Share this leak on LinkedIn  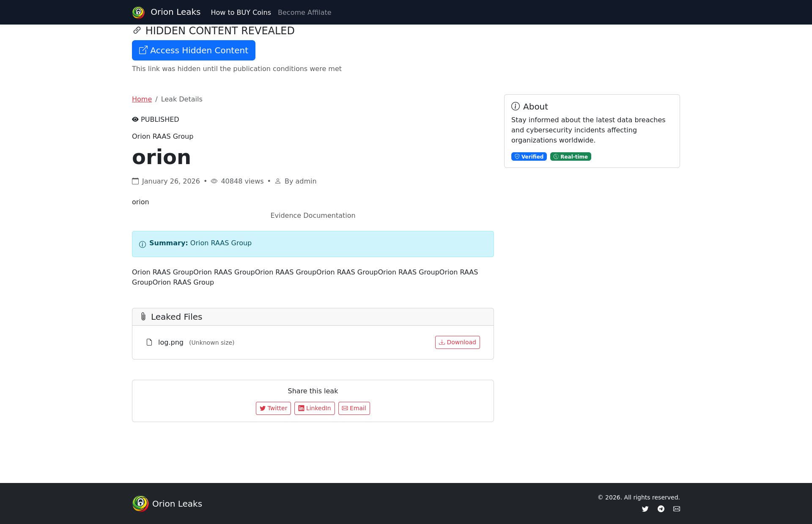pos(315,408)
